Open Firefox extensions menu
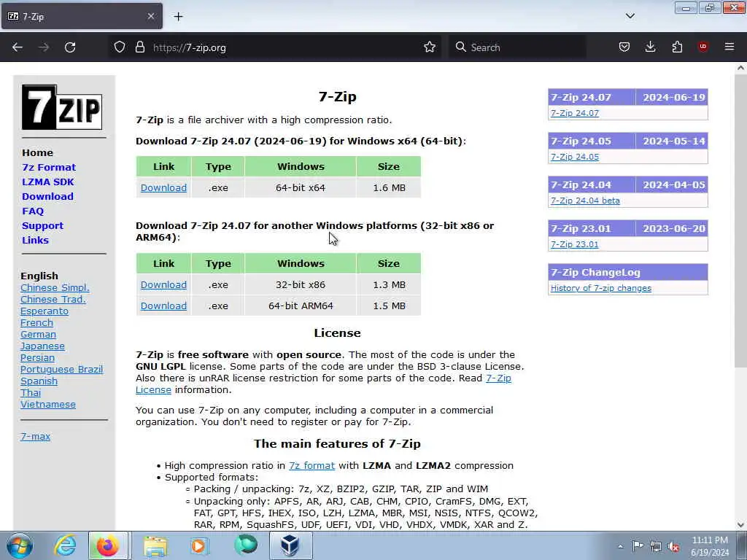This screenshot has height=560, width=747. coord(677,47)
